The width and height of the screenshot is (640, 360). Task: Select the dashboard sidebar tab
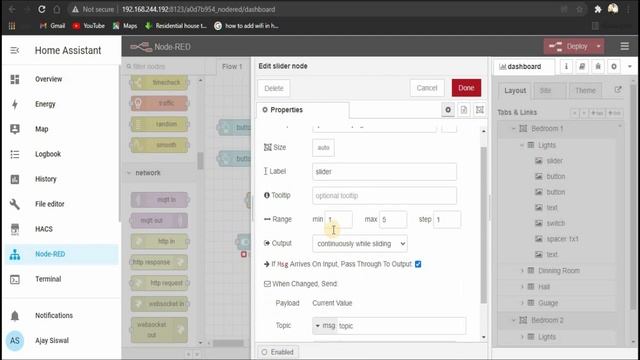click(524, 67)
